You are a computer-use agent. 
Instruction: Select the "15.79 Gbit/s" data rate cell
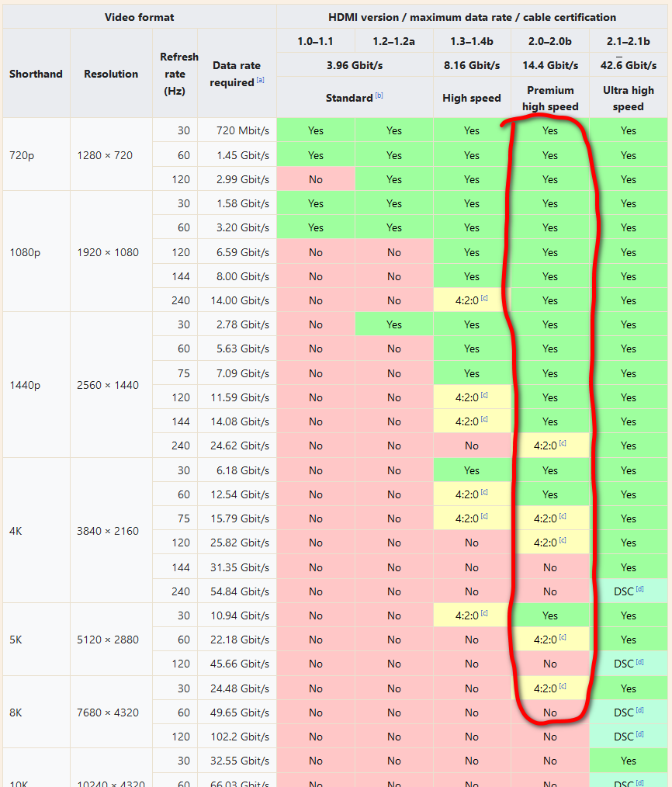coord(237,518)
